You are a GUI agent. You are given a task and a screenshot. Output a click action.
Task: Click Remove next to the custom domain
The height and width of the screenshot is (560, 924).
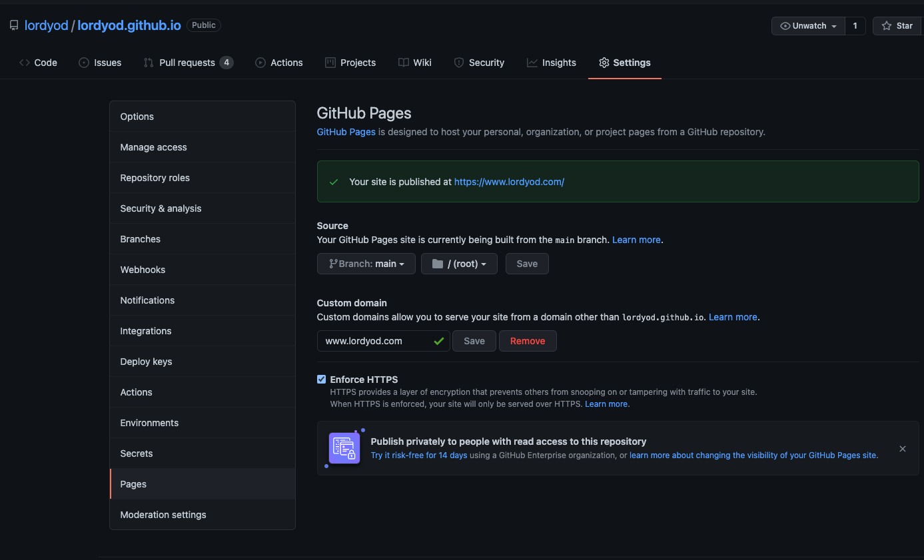point(528,340)
